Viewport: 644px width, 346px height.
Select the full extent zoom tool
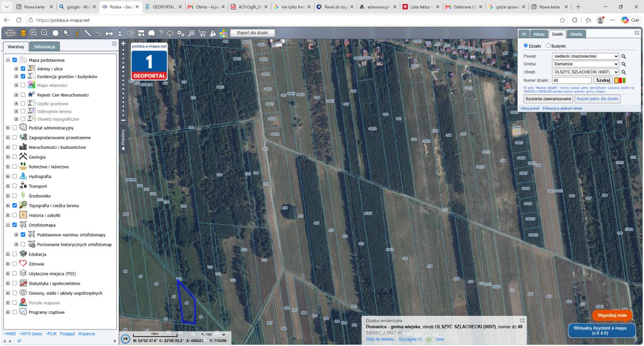tap(55, 33)
